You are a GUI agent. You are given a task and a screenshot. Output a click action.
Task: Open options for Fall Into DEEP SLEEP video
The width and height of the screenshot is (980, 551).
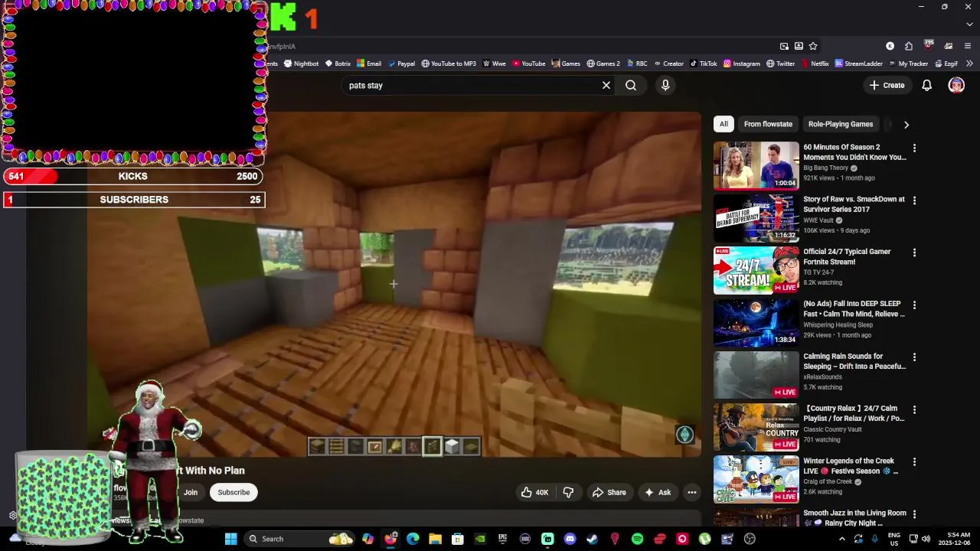pos(914,305)
